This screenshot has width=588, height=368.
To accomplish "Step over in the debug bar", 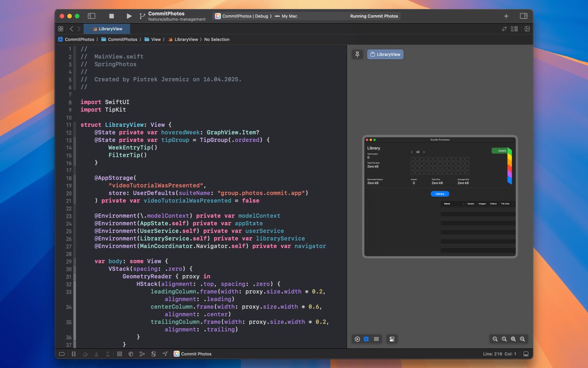I will tap(85, 354).
